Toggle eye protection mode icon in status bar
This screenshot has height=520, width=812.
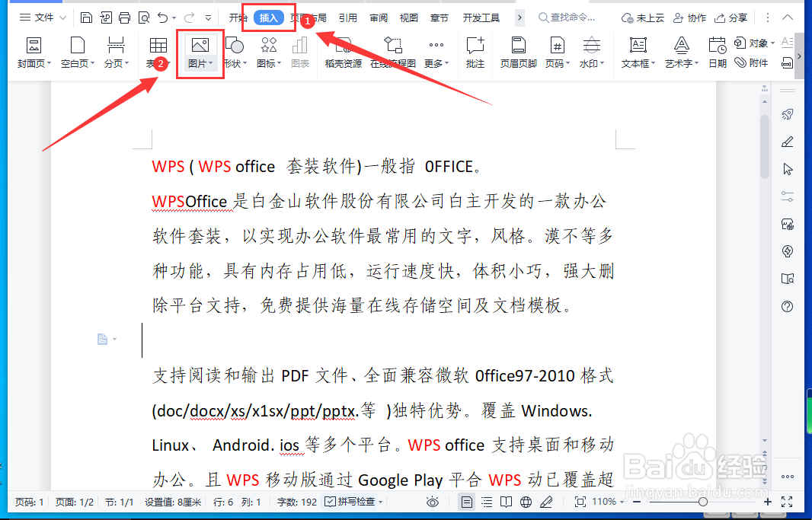[433, 502]
